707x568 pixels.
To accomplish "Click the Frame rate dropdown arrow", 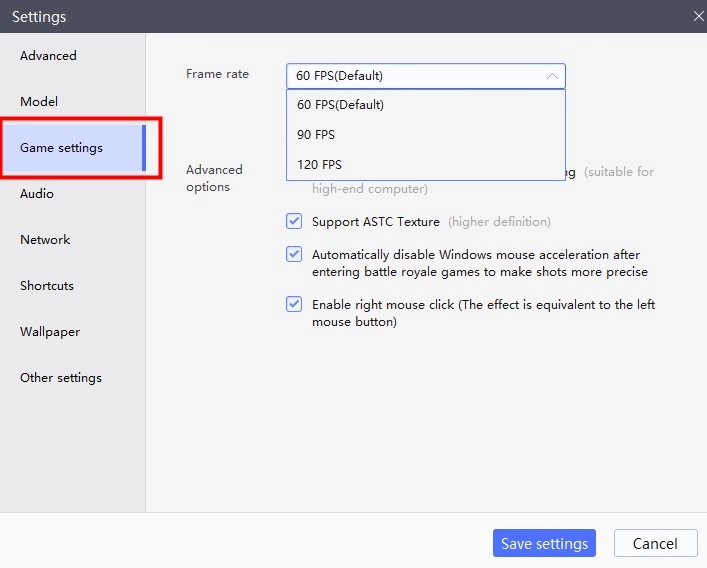I will (552, 76).
